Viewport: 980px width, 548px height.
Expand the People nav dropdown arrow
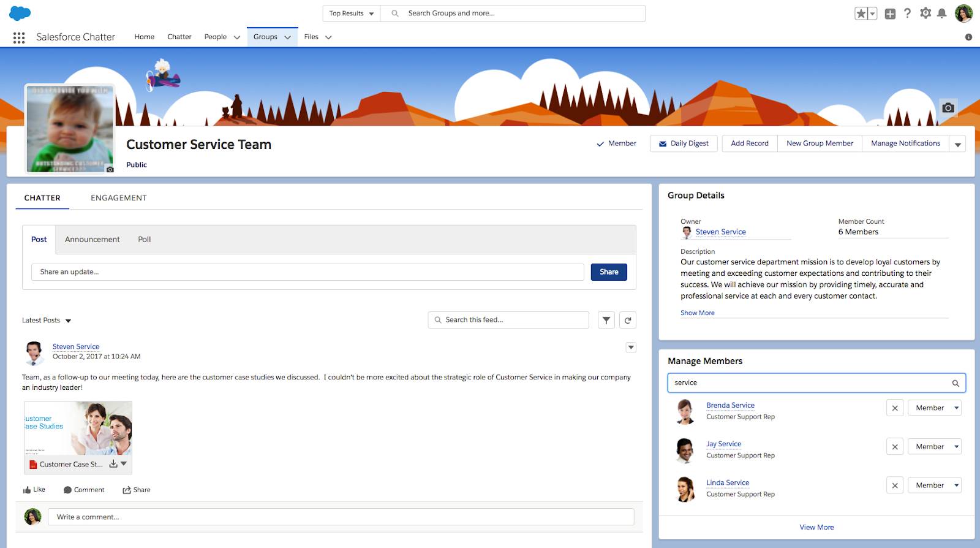coord(237,37)
